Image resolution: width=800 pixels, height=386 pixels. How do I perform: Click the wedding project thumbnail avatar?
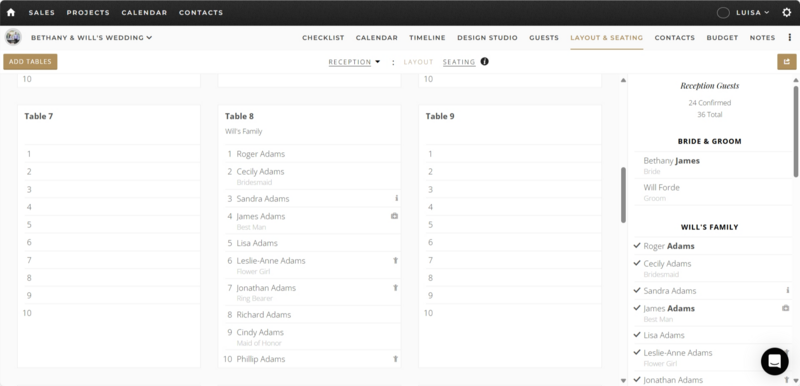click(13, 37)
